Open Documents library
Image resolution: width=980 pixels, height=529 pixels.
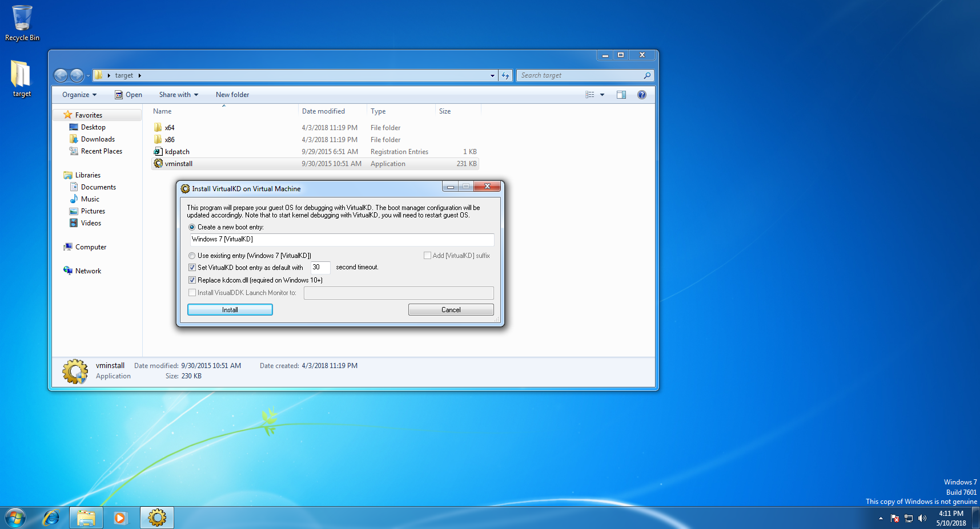pyautogui.click(x=98, y=187)
